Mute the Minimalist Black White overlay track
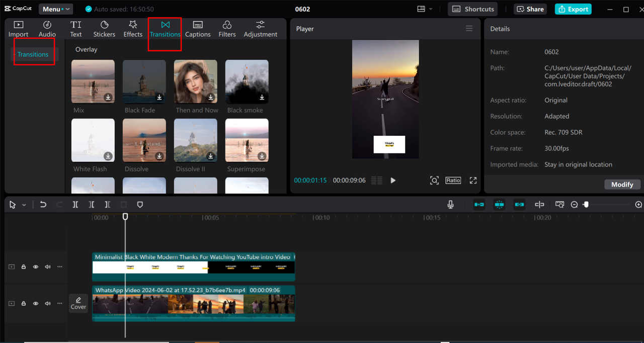 (48, 267)
